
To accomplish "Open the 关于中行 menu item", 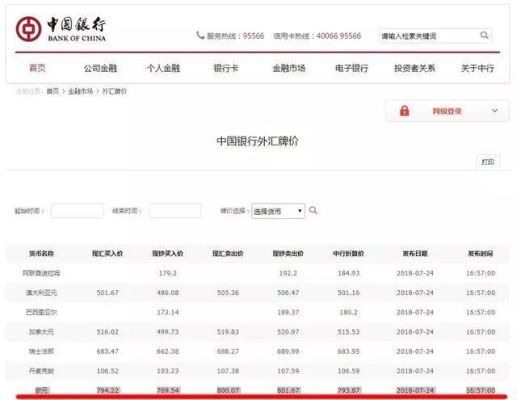I will tap(477, 68).
